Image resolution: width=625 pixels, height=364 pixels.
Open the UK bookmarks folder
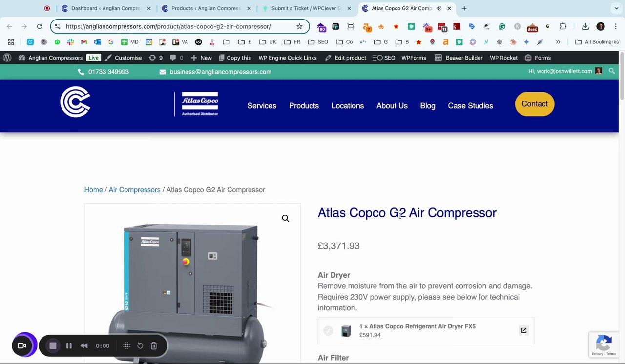pos(268,42)
